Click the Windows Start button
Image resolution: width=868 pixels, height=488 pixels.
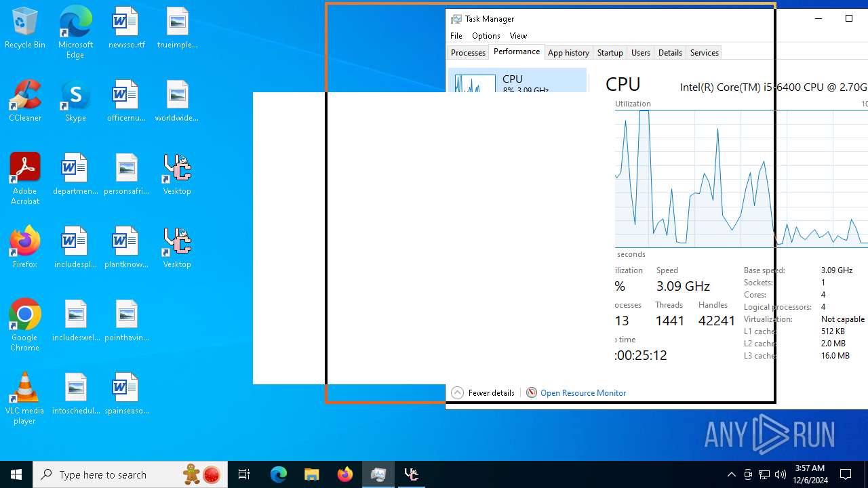16,474
